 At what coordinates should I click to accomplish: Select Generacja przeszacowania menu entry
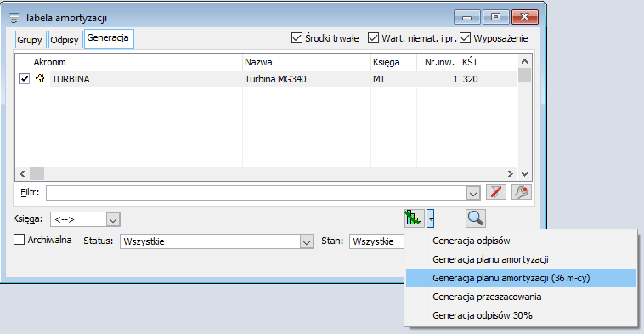pos(520,297)
